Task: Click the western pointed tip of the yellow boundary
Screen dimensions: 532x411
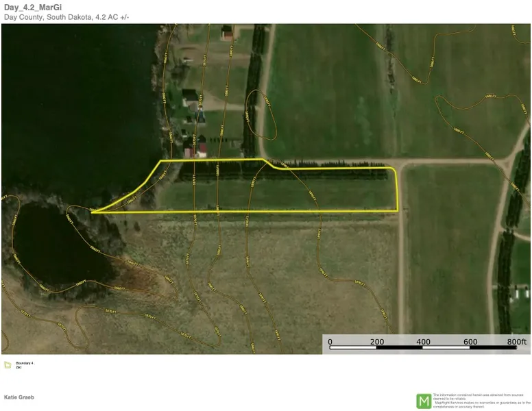Action: pos(93,212)
